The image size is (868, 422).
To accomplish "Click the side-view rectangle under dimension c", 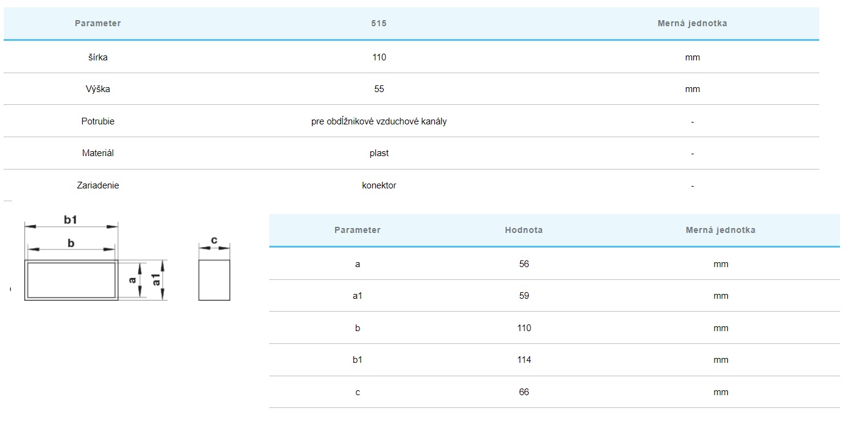I will 214,280.
